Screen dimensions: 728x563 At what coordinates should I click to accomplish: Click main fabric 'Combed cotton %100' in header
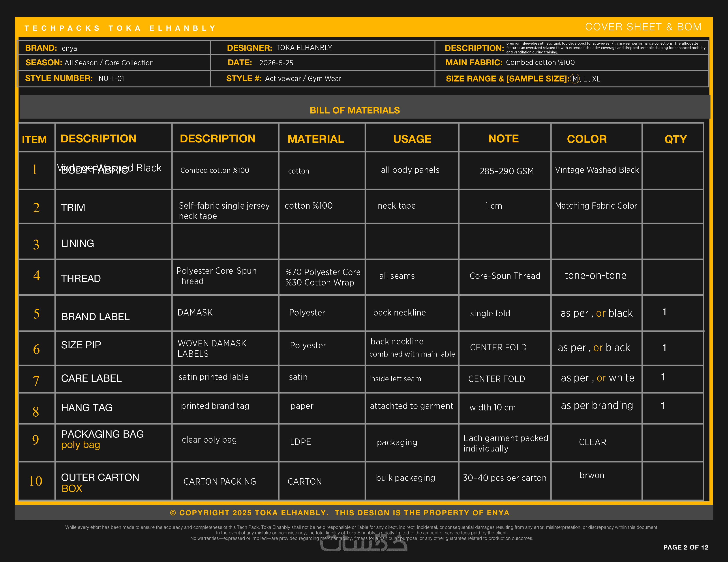point(540,62)
